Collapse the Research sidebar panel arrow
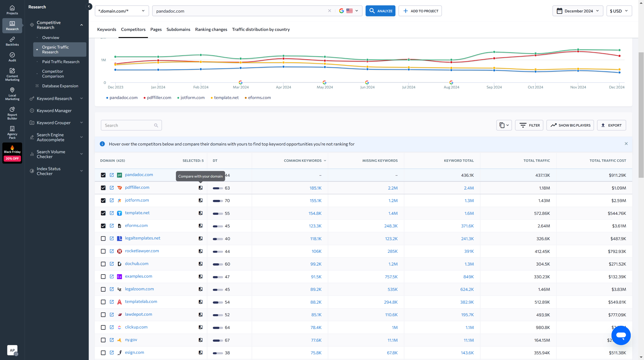Viewport: 644px width, 360px height. (x=89, y=7)
